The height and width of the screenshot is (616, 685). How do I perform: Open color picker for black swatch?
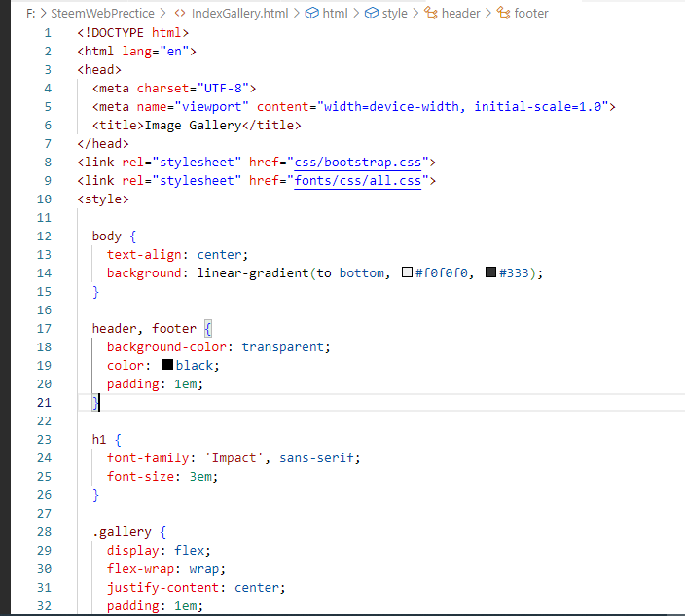[167, 365]
